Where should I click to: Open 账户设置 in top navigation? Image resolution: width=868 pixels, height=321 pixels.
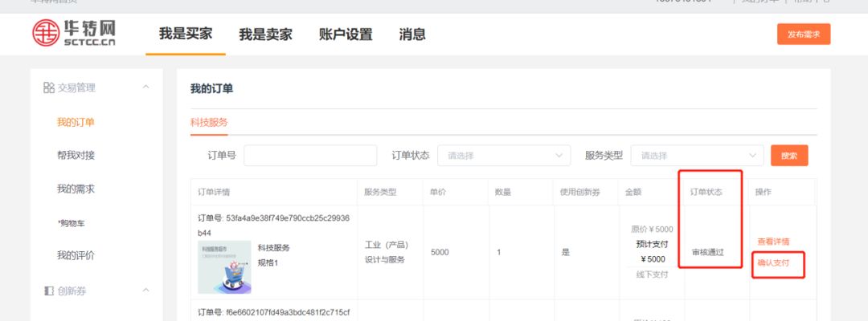(x=346, y=35)
